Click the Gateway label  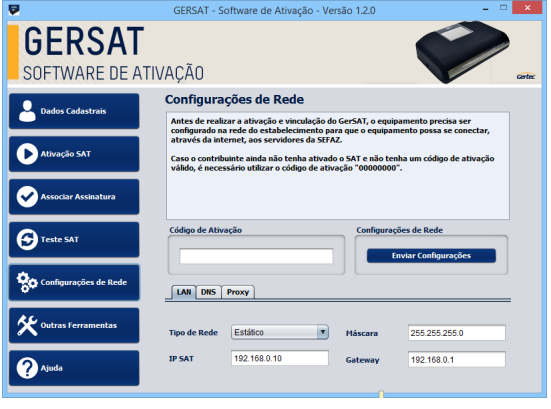(363, 360)
